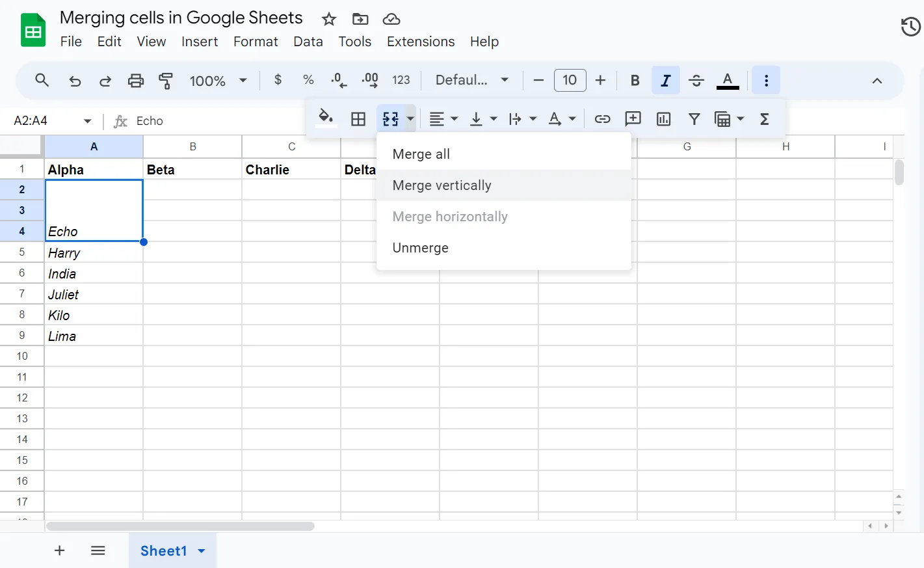Open text color picker
Image resolution: width=924 pixels, height=568 pixels.
pos(728,81)
